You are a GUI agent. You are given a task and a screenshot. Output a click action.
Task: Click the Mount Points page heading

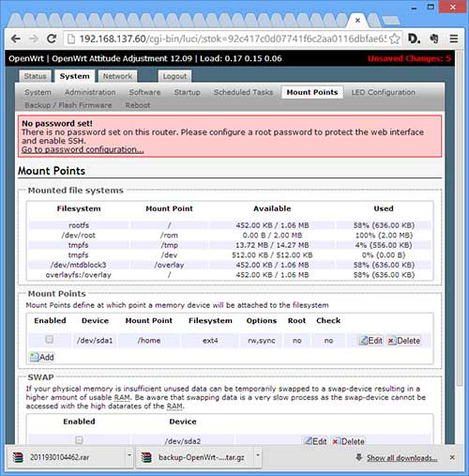point(52,171)
